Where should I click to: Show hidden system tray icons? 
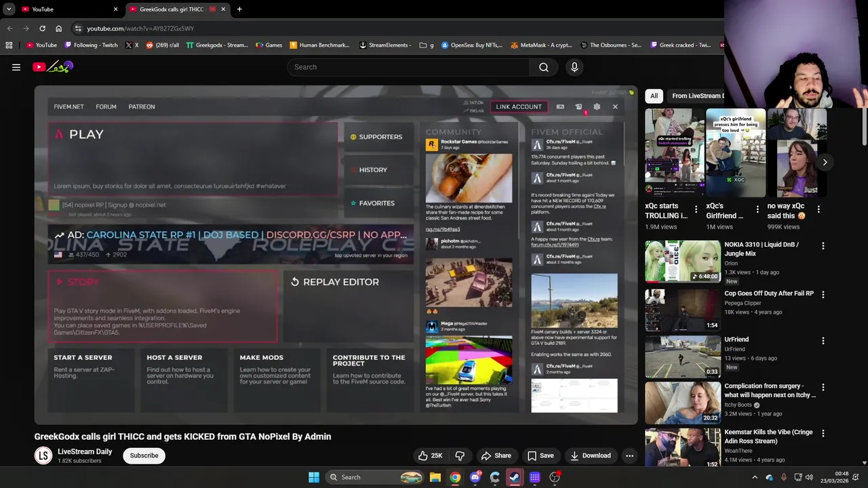[755, 477]
